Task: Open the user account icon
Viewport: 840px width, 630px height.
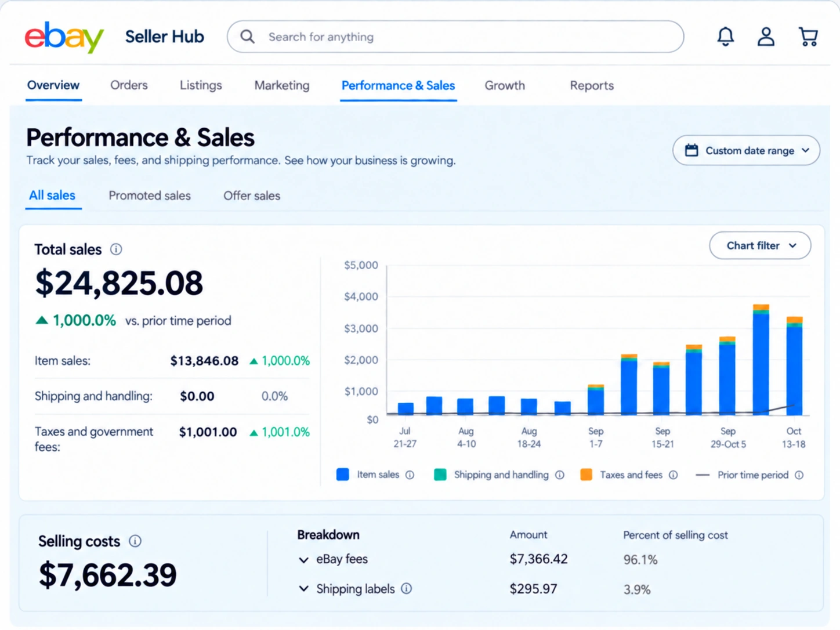Action: point(766,37)
